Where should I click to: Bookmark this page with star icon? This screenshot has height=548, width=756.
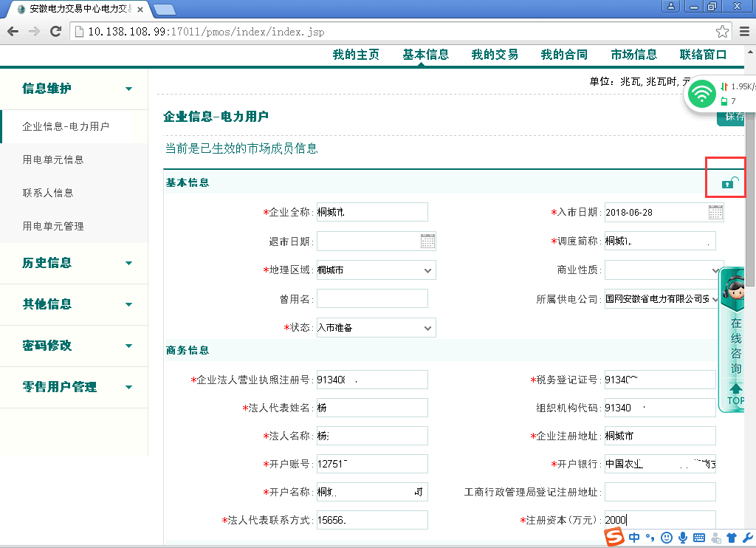[722, 32]
